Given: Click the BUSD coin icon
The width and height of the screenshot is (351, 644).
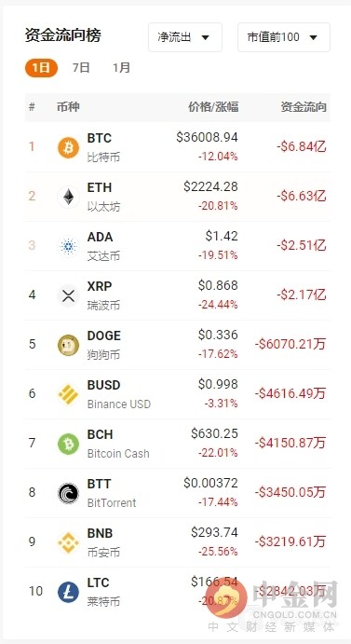Looking at the screenshot, I should (x=68, y=395).
